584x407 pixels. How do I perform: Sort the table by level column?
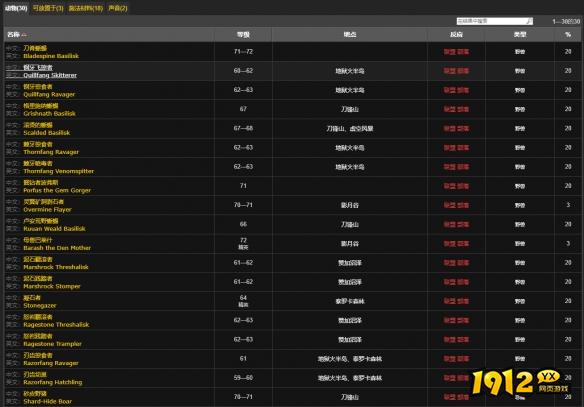[x=243, y=35]
